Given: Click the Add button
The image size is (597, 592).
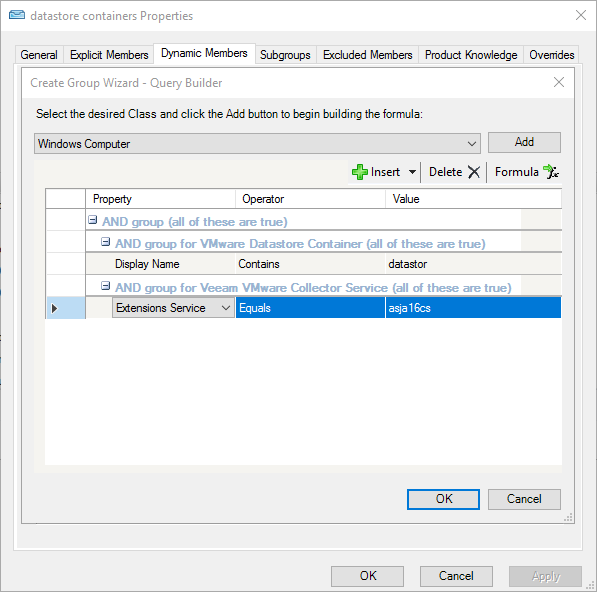Looking at the screenshot, I should [x=524, y=142].
